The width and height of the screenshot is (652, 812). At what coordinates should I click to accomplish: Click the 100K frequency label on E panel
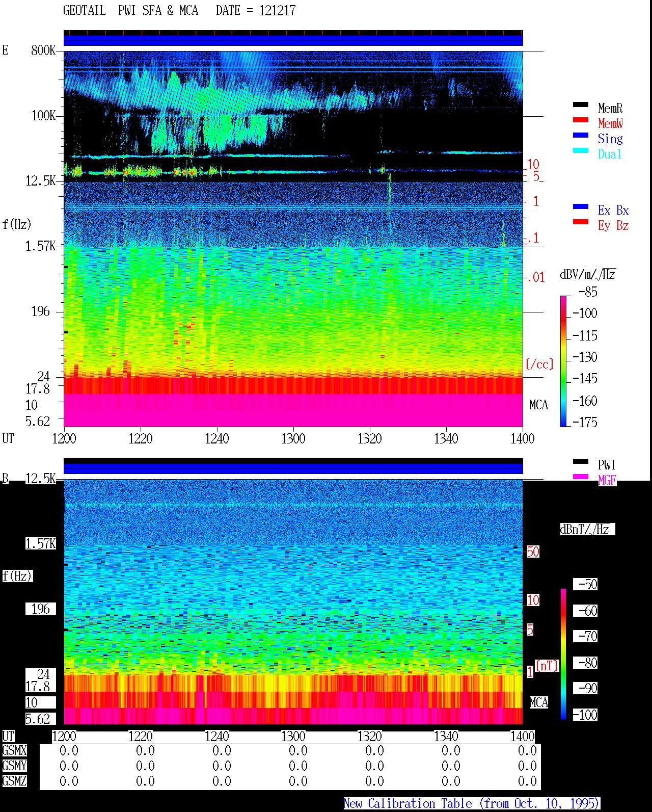[43, 115]
